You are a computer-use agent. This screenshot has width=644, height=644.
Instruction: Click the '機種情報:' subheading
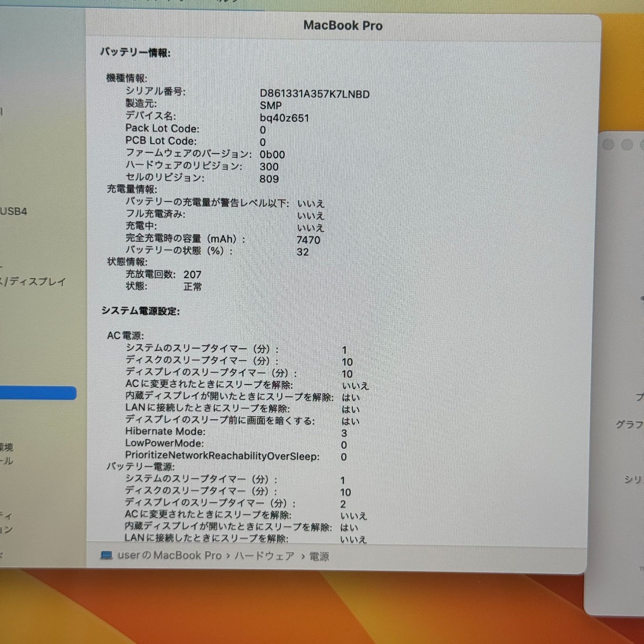pyautogui.click(x=127, y=78)
